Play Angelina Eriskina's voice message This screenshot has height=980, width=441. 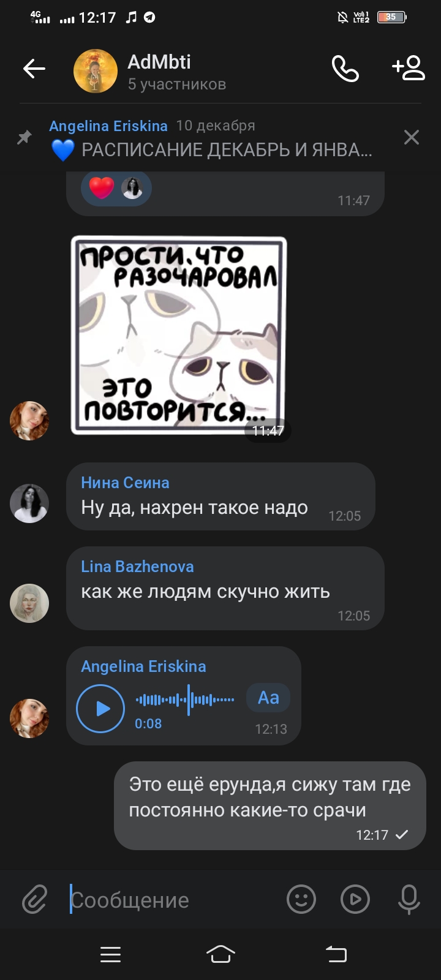click(x=100, y=709)
